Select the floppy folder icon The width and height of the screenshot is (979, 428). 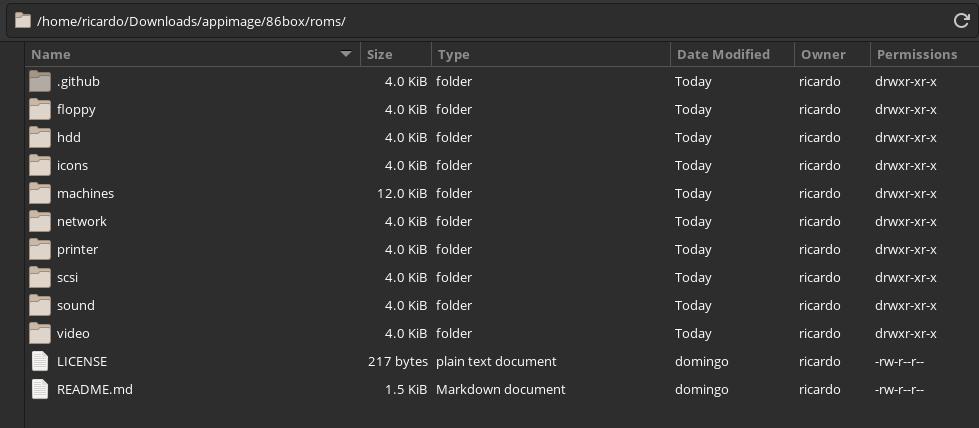40,109
